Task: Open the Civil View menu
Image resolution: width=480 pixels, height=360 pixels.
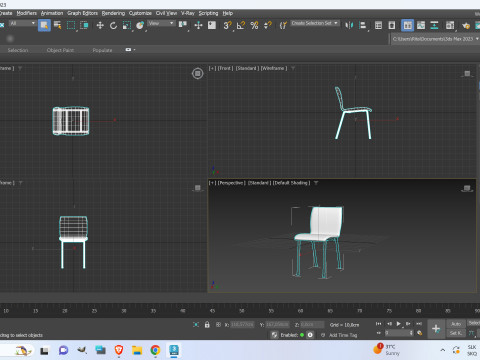Action: pos(166,13)
